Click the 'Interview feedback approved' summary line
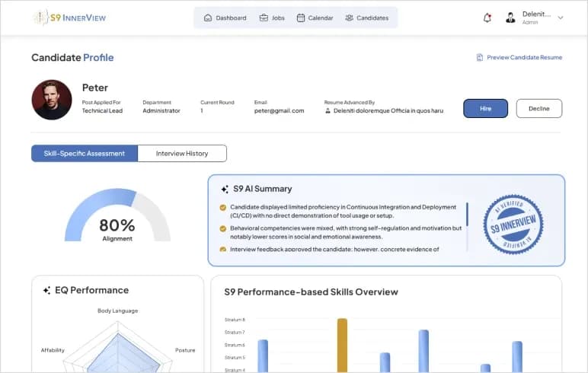This screenshot has height=373, width=588. 334,249
